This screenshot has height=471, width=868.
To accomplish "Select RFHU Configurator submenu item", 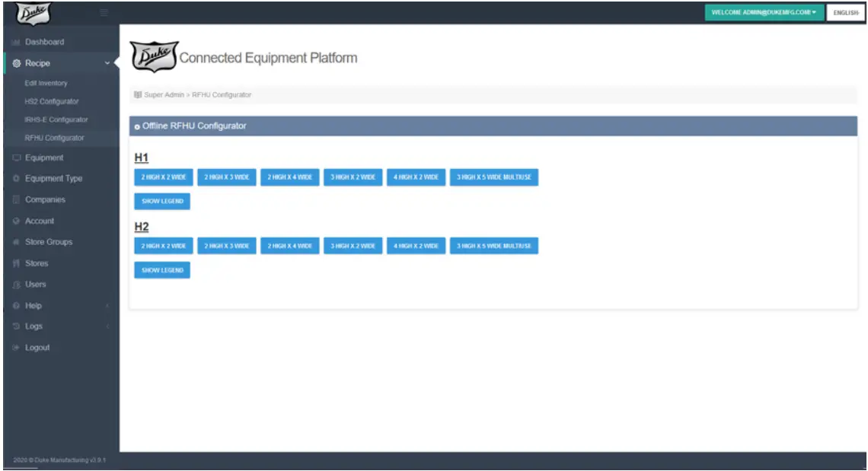I will point(54,138).
